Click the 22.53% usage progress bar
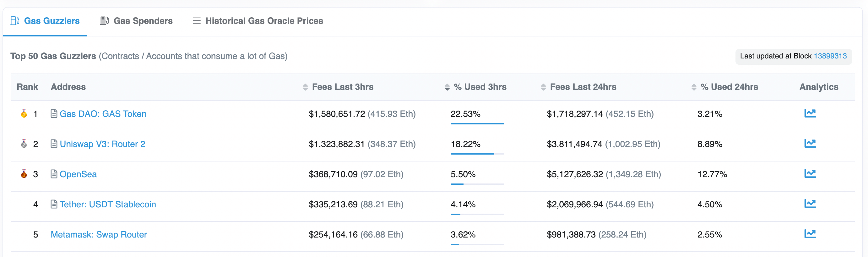Image resolution: width=868 pixels, height=257 pixels. [x=477, y=124]
